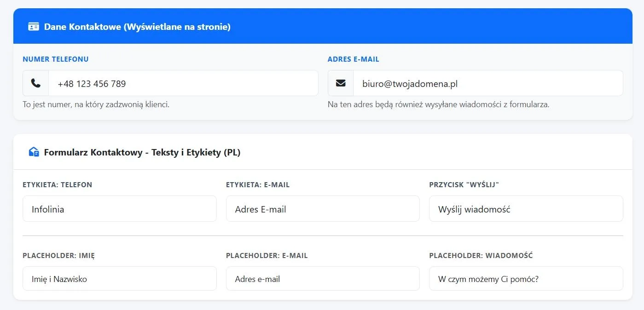The image size is (644, 310).
Task: Edit the biuro@twojadomena.pl email field
Action: pos(487,83)
